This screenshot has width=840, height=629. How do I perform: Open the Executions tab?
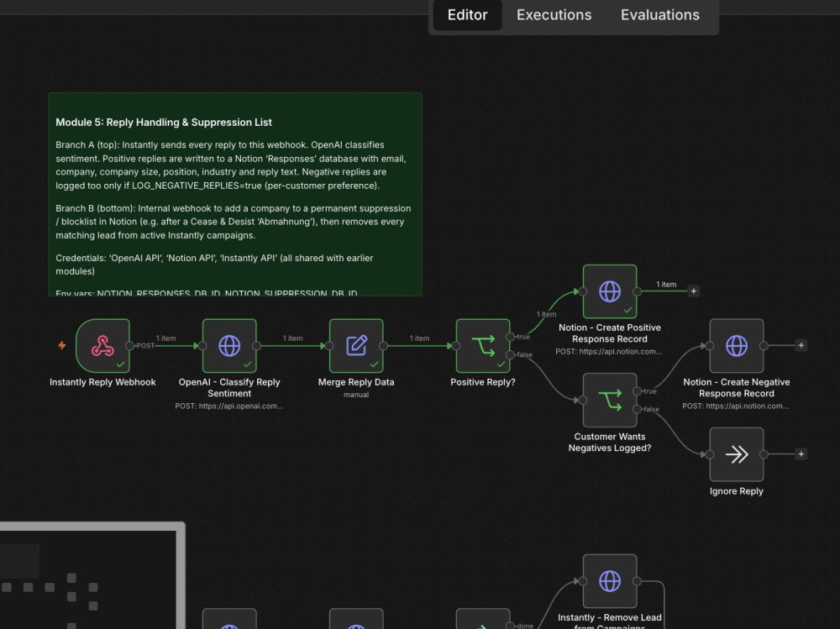pyautogui.click(x=554, y=15)
